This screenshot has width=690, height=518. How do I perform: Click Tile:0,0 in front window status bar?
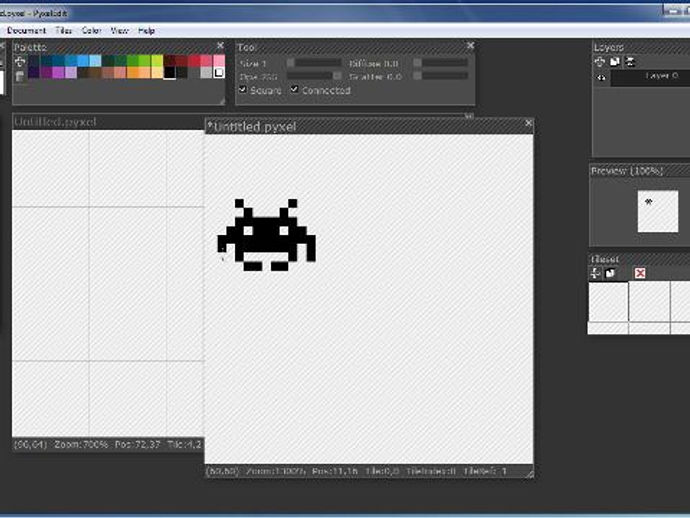pos(382,471)
